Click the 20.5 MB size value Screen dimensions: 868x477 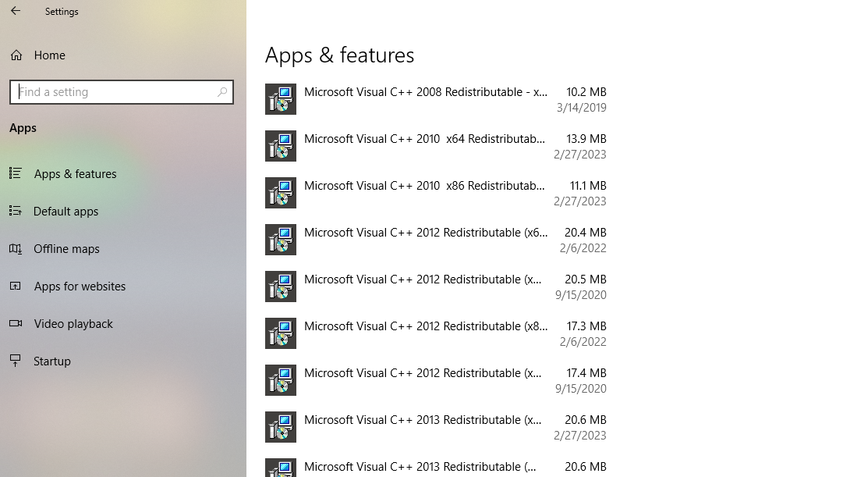coord(585,279)
